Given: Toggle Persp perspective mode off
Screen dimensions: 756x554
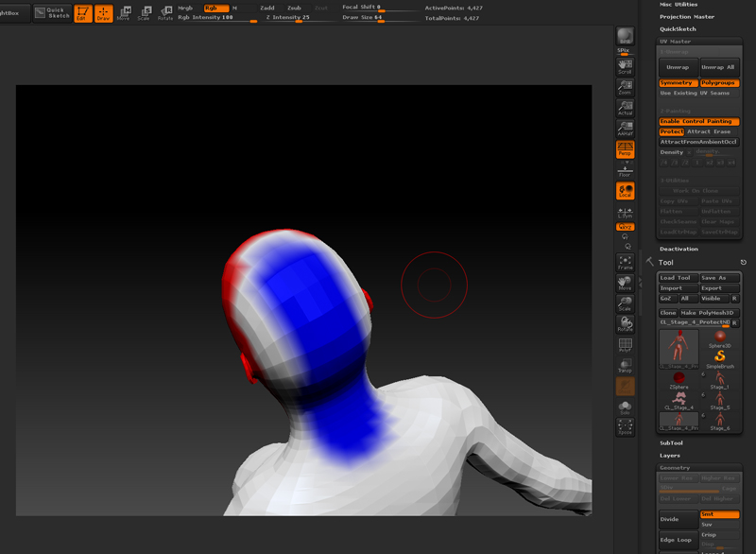Looking at the screenshot, I should coord(625,149).
